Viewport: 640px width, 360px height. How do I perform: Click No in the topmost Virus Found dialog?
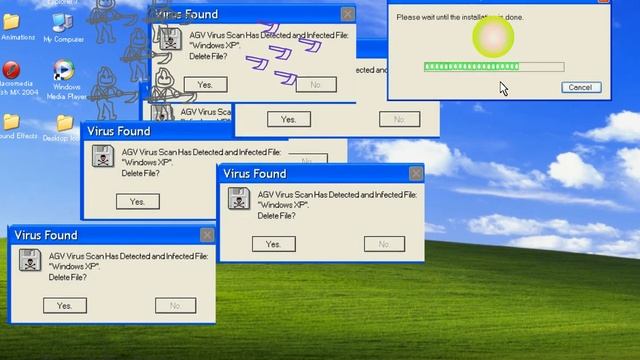316,84
